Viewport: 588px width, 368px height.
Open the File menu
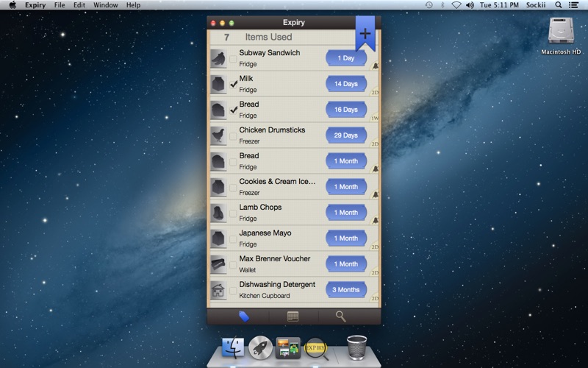pyautogui.click(x=60, y=5)
